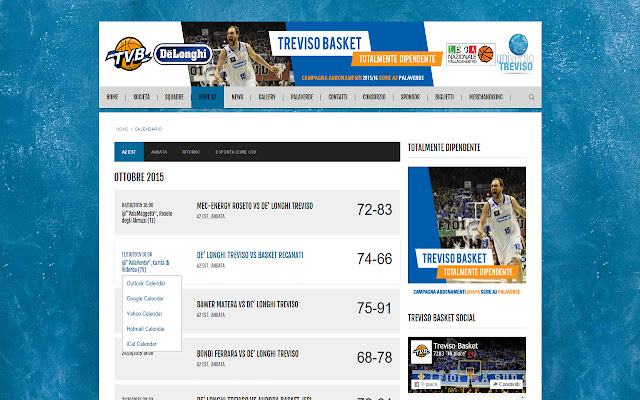The height and width of the screenshot is (400, 640).
Task: Click the CALENDARIO breadcrumb link
Action: (148, 129)
